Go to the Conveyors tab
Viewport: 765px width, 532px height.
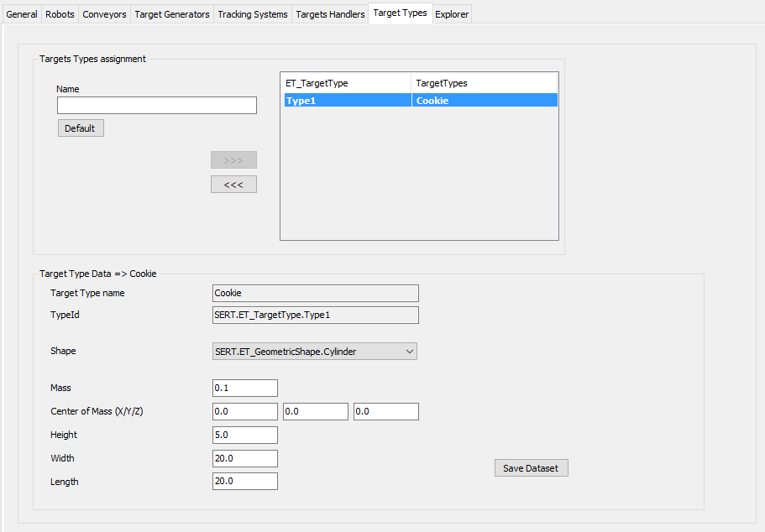[104, 14]
